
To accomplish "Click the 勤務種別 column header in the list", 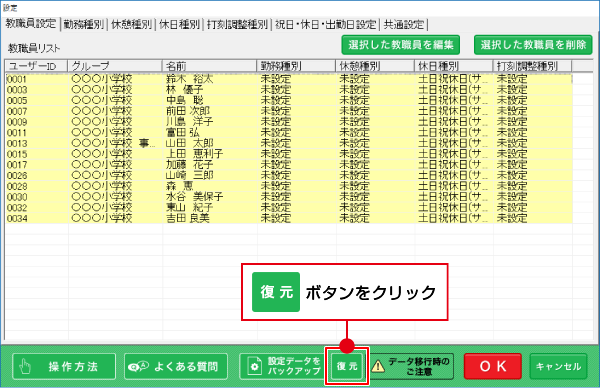I will coord(296,66).
